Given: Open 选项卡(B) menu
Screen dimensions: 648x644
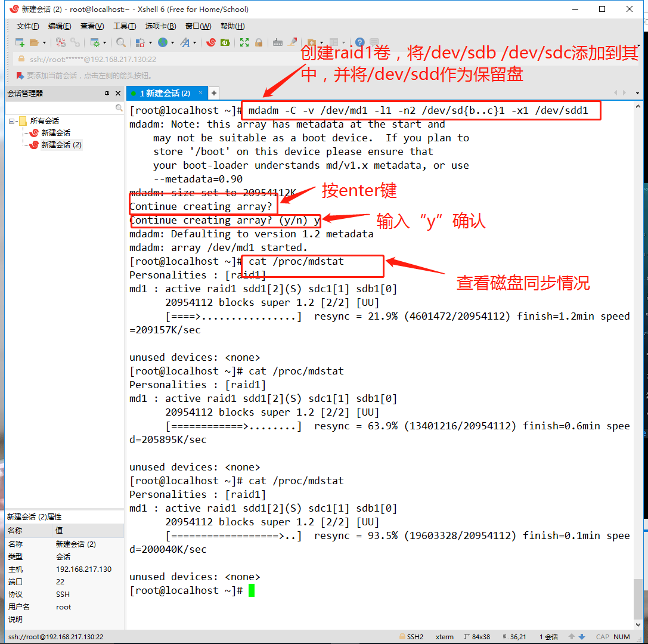Looking at the screenshot, I should 160,26.
